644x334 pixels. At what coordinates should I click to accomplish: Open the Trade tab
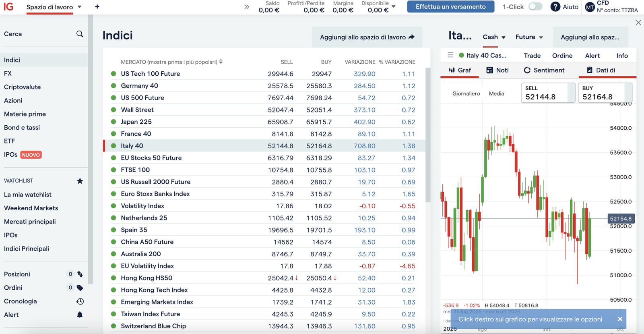click(x=532, y=56)
